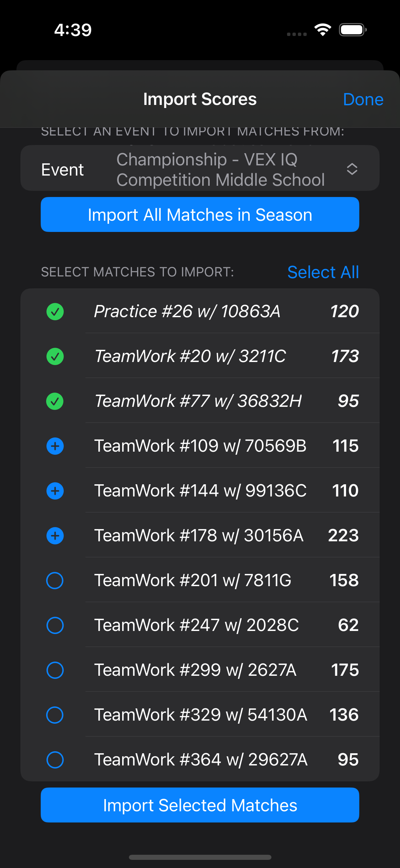Viewport: 400px width, 868px height.
Task: Tap blue plus icon for TeamWork #178
Action: click(55, 536)
